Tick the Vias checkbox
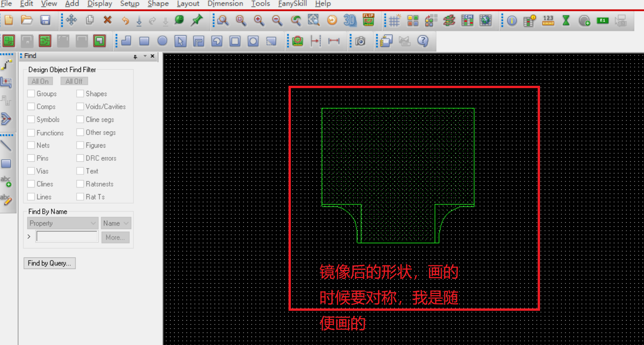This screenshot has width=644, height=345. pos(31,171)
